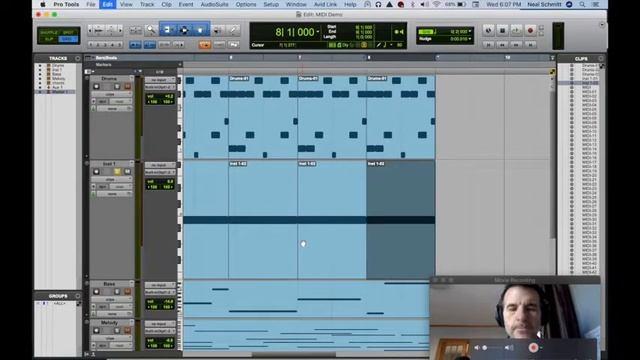
Task: Open the Track menu
Action: tap(147, 4)
